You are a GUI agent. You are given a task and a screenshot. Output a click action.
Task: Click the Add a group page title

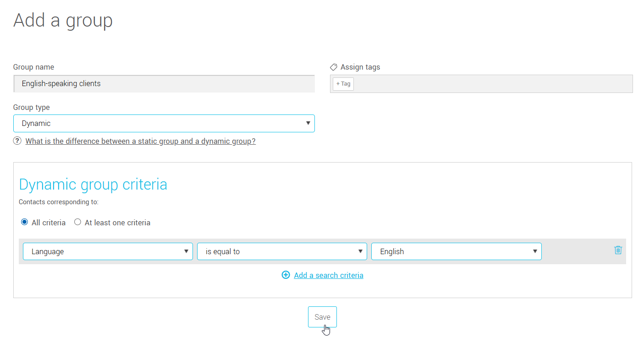63,21
